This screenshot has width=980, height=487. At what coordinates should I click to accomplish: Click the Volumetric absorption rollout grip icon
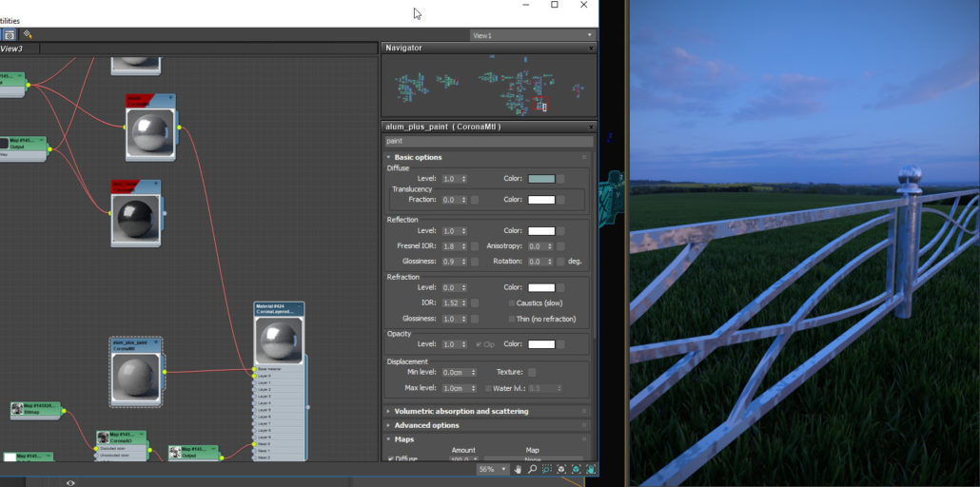pos(584,411)
